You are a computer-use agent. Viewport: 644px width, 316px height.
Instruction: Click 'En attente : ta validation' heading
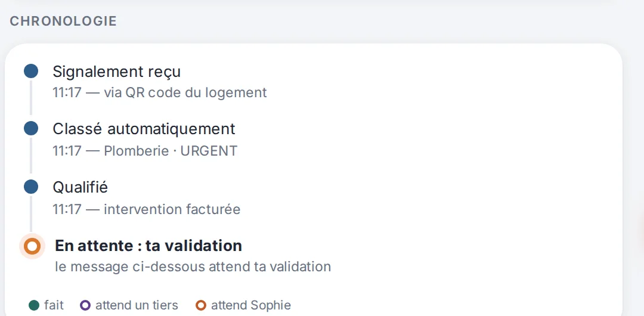click(x=148, y=246)
